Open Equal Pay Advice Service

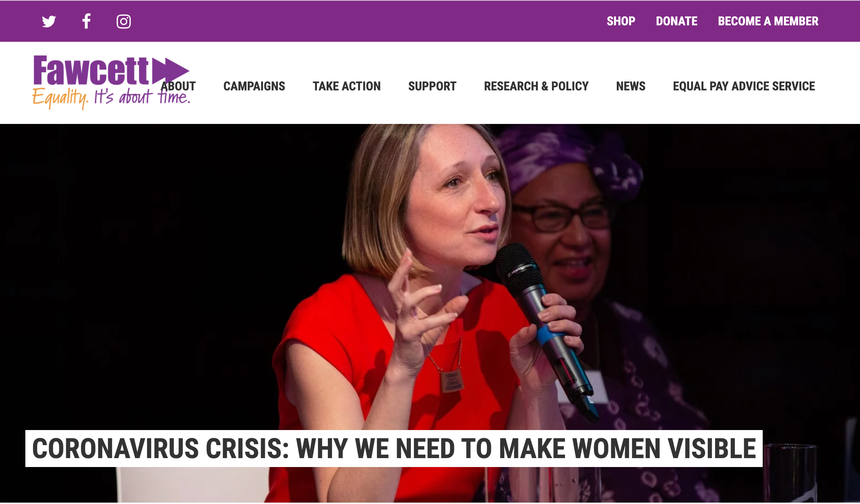744,86
